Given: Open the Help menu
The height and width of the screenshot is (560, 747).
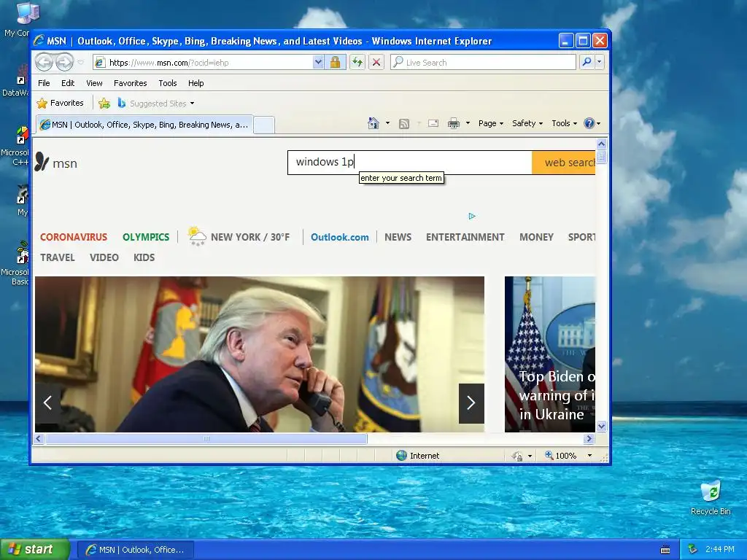Looking at the screenshot, I should (x=196, y=83).
